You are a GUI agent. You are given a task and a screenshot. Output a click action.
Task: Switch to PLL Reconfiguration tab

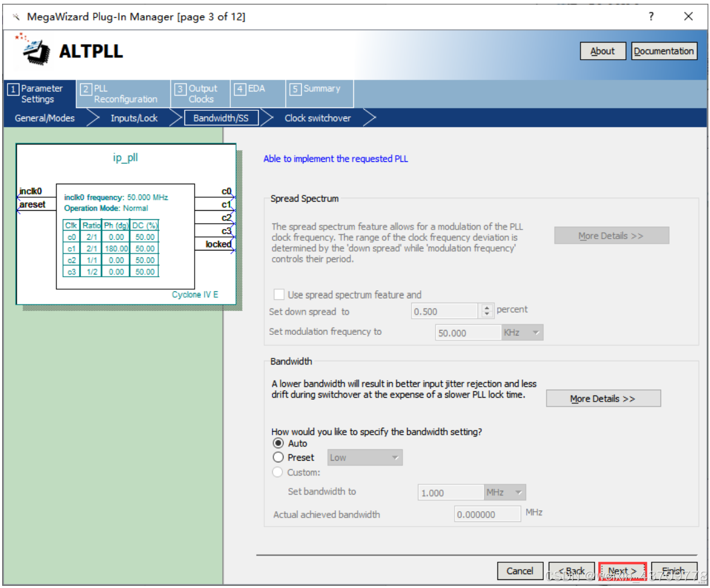tap(124, 94)
